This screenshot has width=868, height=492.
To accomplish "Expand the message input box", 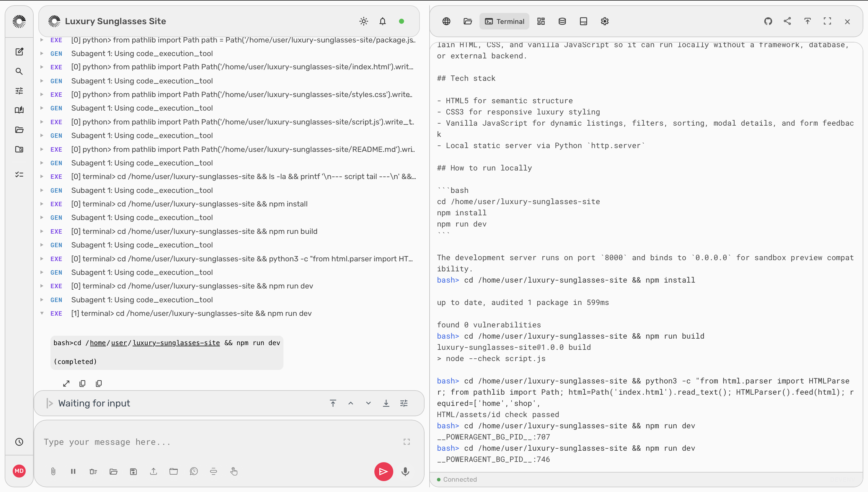I will click(407, 442).
